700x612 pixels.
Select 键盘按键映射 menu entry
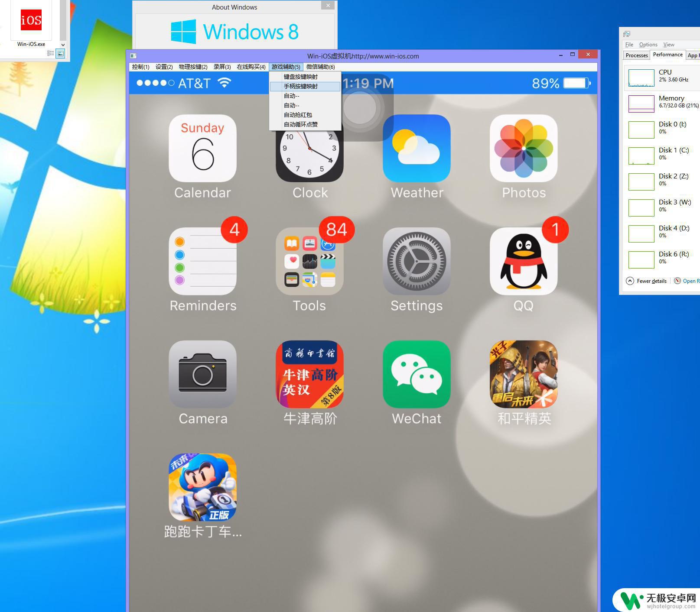pos(305,77)
